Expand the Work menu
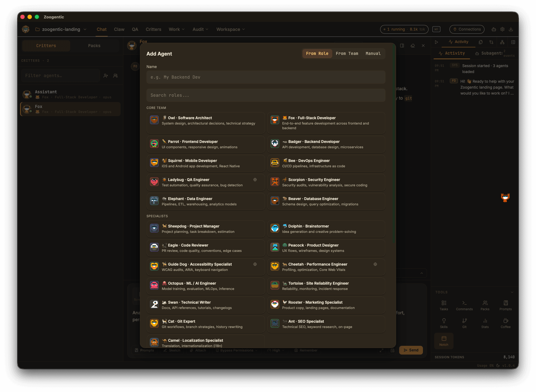The width and height of the screenshot is (536, 392). (177, 29)
